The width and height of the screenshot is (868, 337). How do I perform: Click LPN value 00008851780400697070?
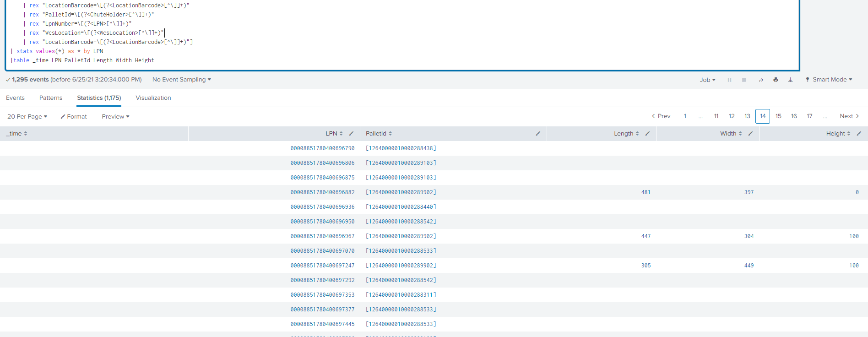322,251
